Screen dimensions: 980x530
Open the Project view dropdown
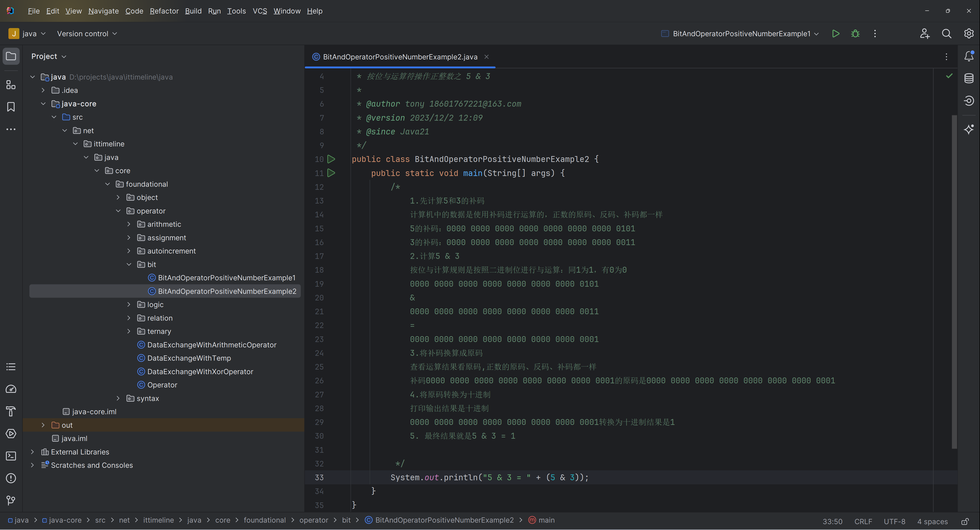(49, 56)
